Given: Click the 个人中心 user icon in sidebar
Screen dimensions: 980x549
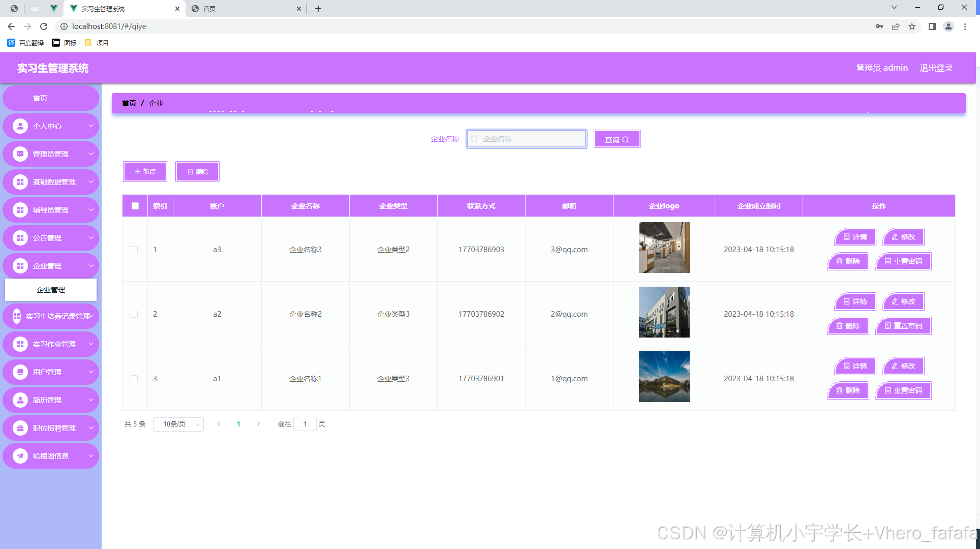Looking at the screenshot, I should pos(20,126).
